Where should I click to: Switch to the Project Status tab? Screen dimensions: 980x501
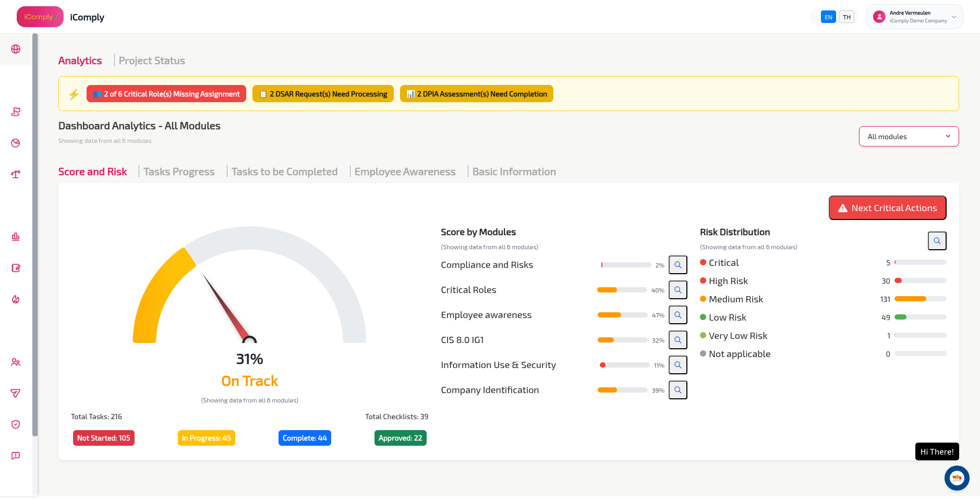pyautogui.click(x=152, y=60)
